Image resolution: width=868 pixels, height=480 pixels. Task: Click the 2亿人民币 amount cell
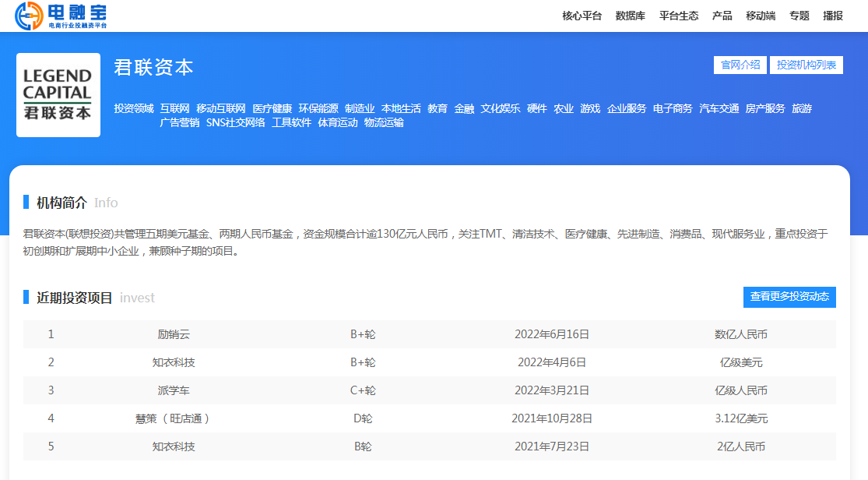point(741,446)
